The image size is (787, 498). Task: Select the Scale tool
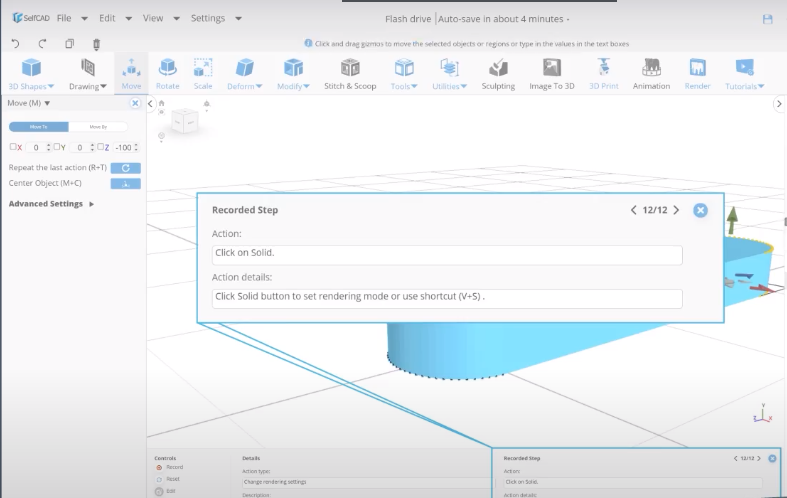pos(203,74)
